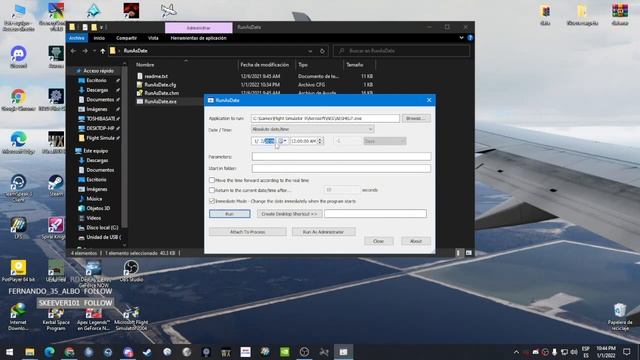Open the Steam desktop shortcut
The height and width of the screenshot is (360, 640).
(x=56, y=186)
